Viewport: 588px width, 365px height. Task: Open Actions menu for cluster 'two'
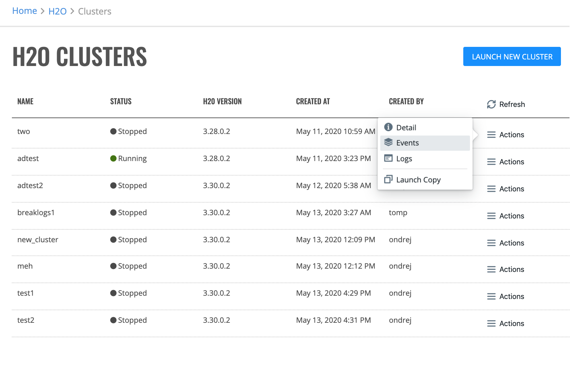[x=506, y=135]
